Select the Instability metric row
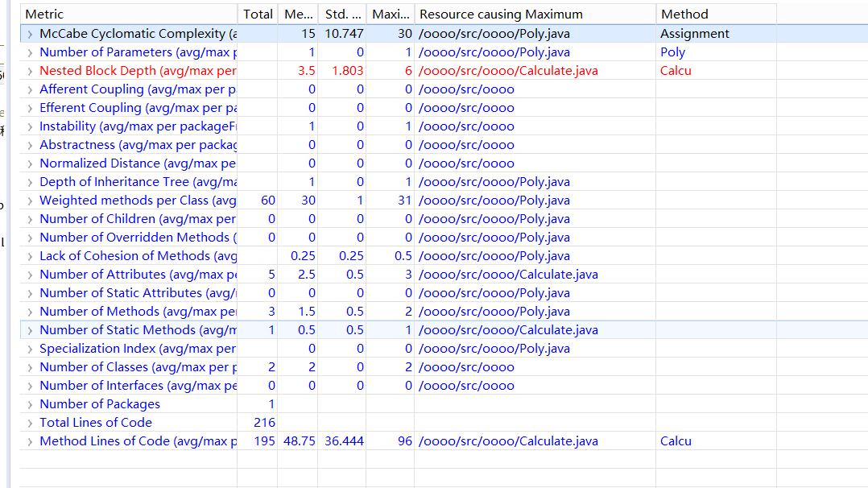The width and height of the screenshot is (868, 488). [x=137, y=126]
